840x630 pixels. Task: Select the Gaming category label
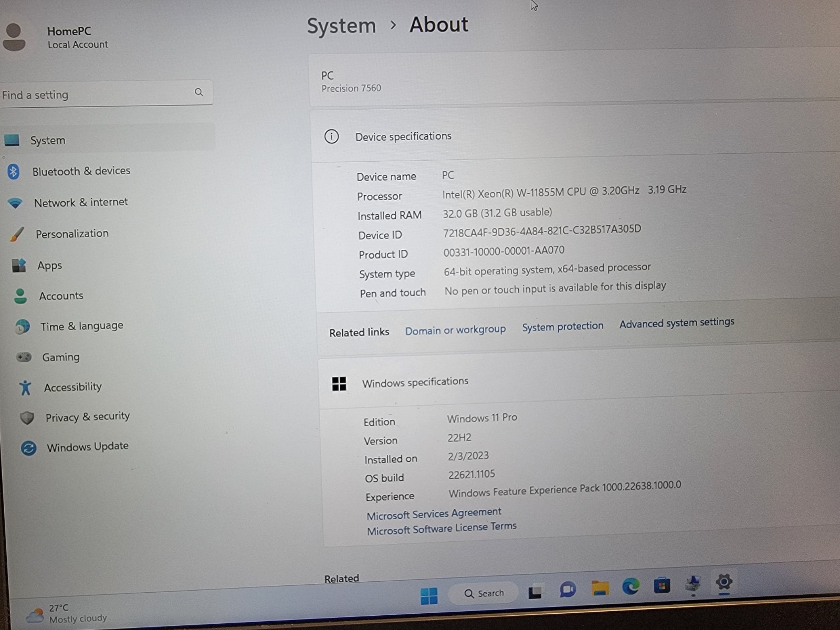[x=61, y=357]
